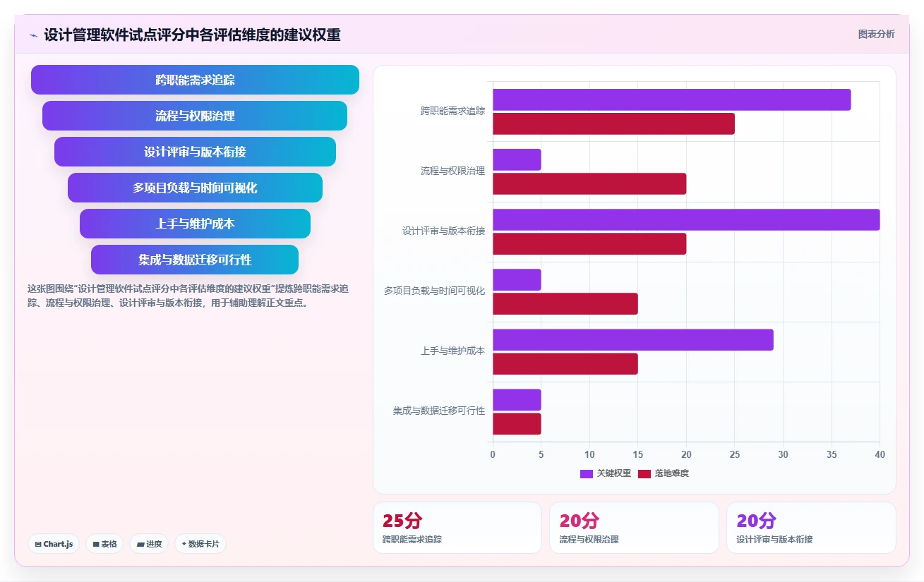Open the 图表分析 label in the header
This screenshot has height=582, width=924.
tap(876, 34)
